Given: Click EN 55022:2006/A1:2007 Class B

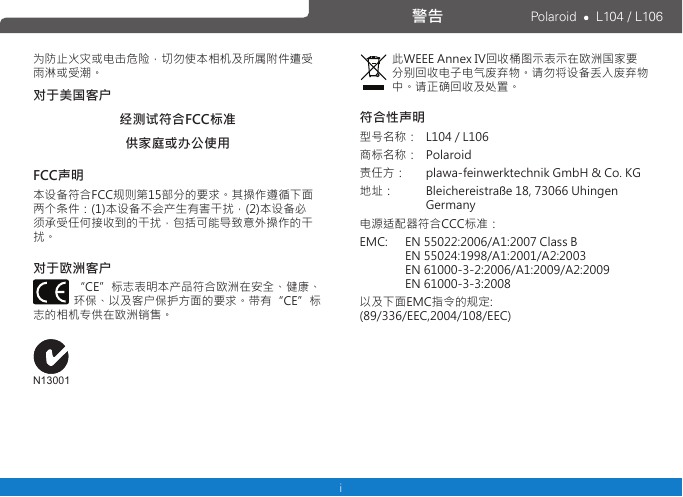Looking at the screenshot, I should tap(491, 242).
